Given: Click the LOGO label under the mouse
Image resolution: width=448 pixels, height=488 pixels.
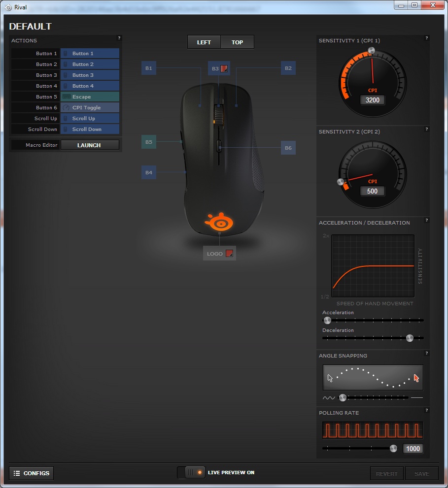Looking at the screenshot, I should click(x=215, y=254).
